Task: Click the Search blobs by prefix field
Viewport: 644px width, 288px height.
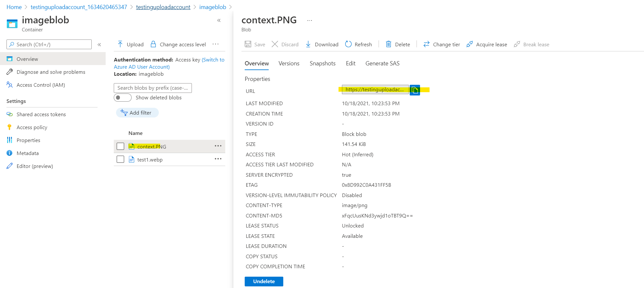Action: tap(153, 88)
